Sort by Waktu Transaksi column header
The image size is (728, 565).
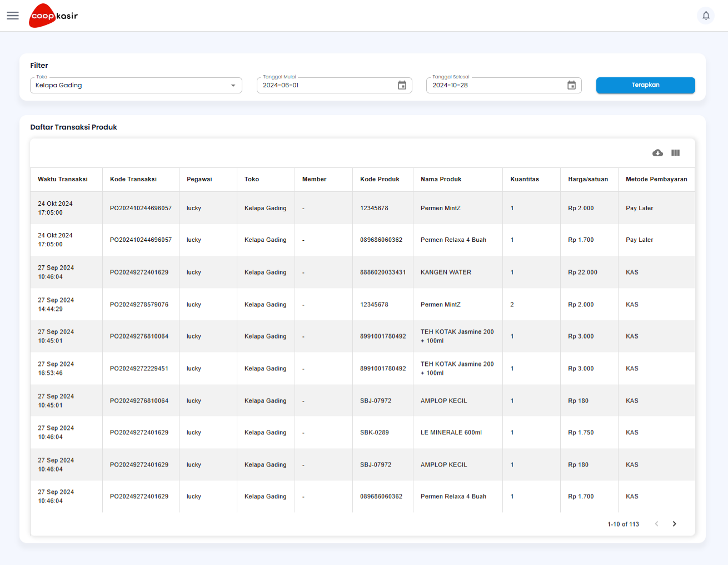[x=63, y=179]
